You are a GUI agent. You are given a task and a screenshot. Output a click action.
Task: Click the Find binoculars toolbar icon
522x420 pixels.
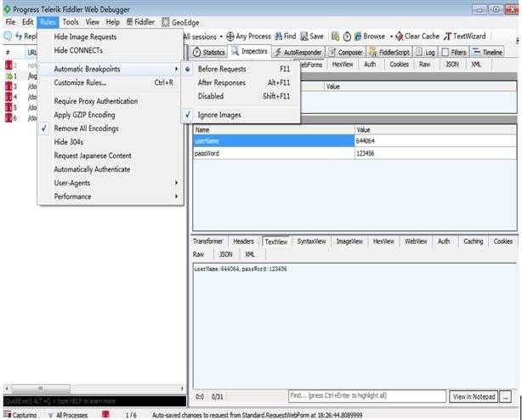pos(278,37)
